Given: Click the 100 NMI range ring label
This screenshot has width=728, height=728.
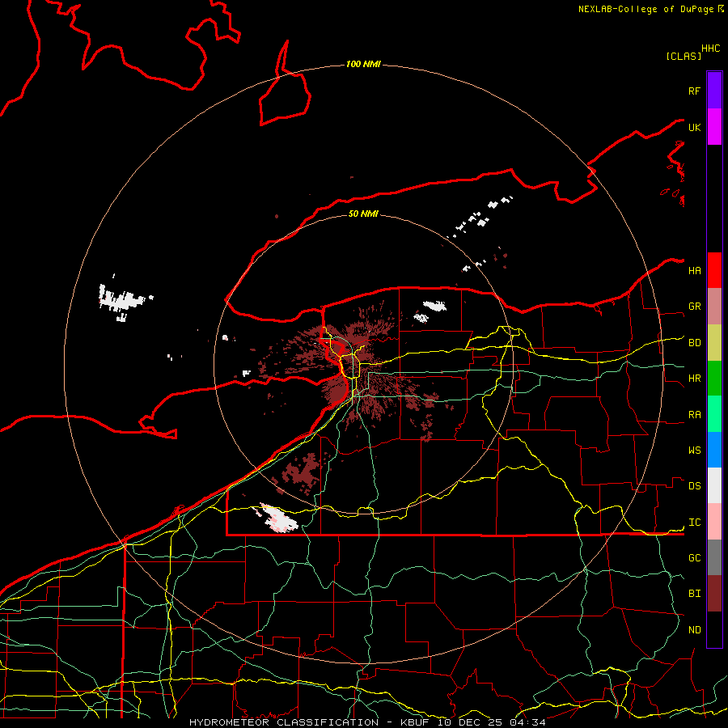Looking at the screenshot, I should click(363, 64).
